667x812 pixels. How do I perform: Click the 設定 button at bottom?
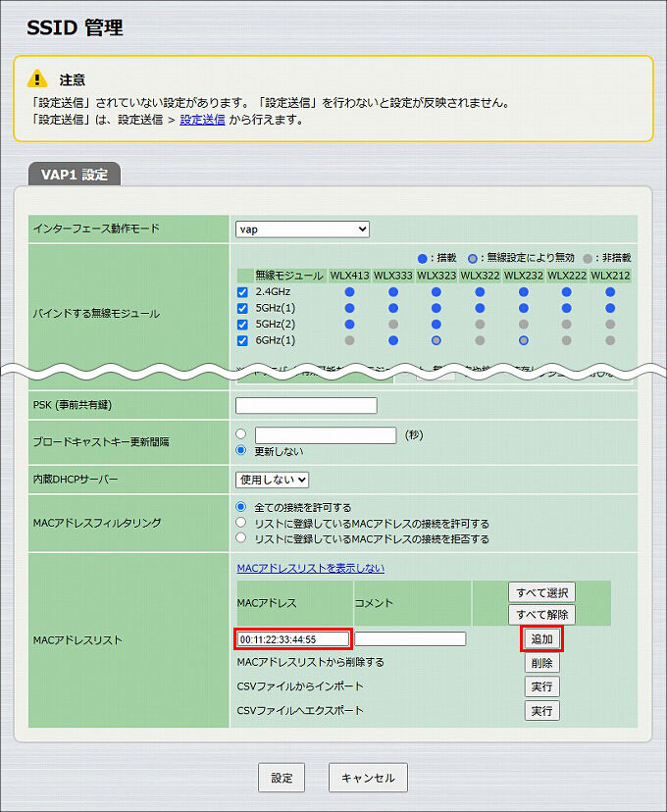coord(282,778)
